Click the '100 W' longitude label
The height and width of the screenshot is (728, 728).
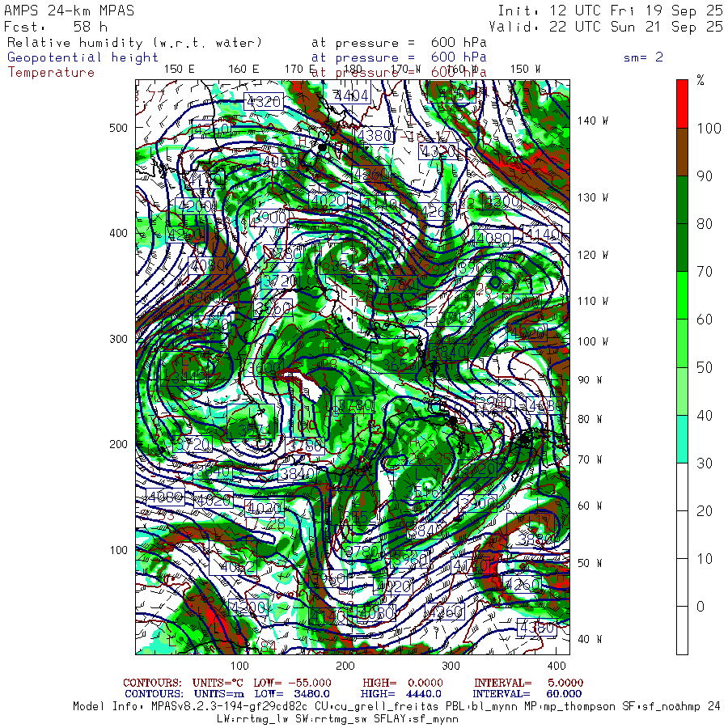(593, 341)
